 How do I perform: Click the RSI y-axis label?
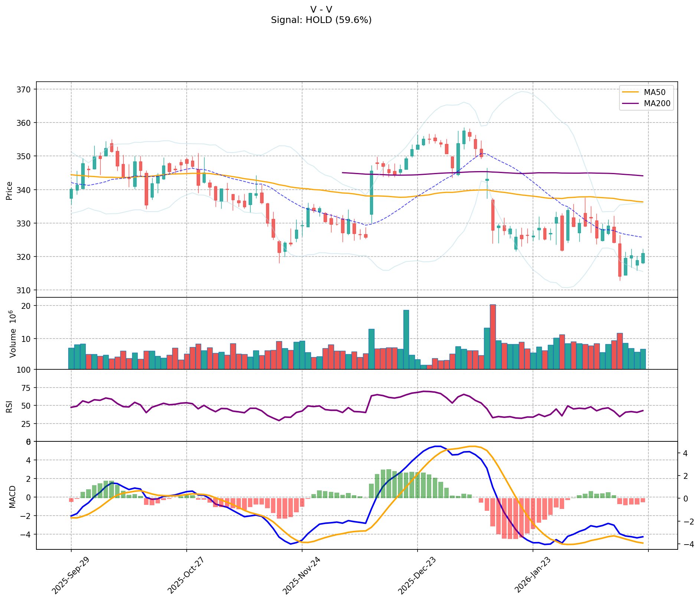tap(10, 406)
